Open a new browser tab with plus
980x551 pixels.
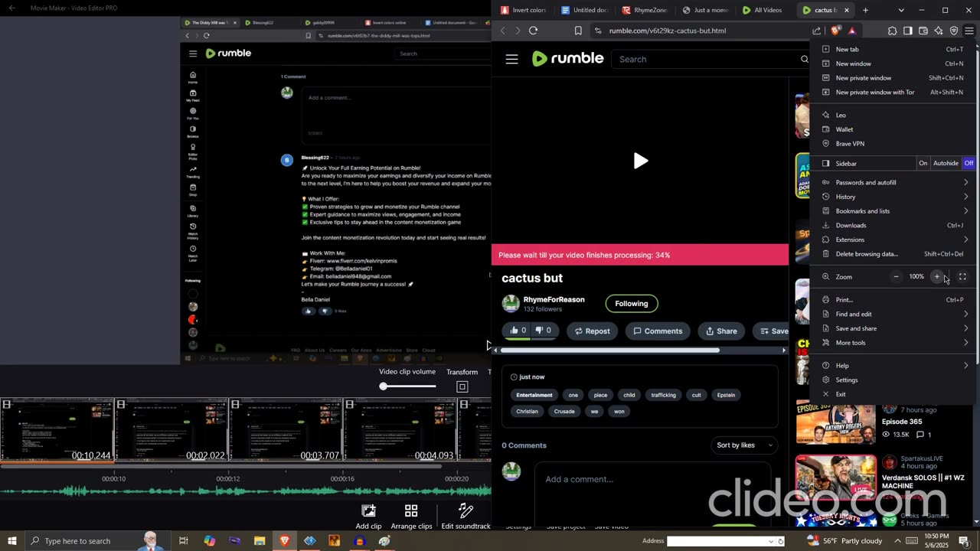point(865,10)
